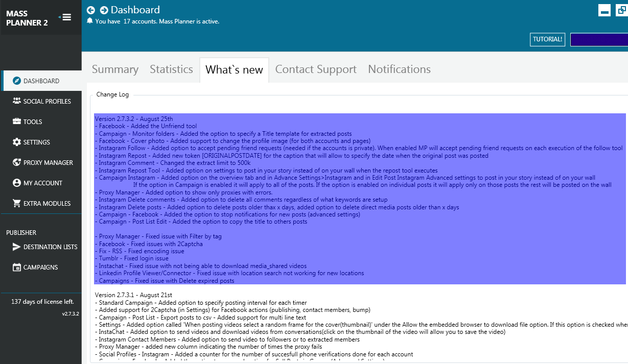
Task: Click the Settings gear icon
Action: (x=16, y=142)
